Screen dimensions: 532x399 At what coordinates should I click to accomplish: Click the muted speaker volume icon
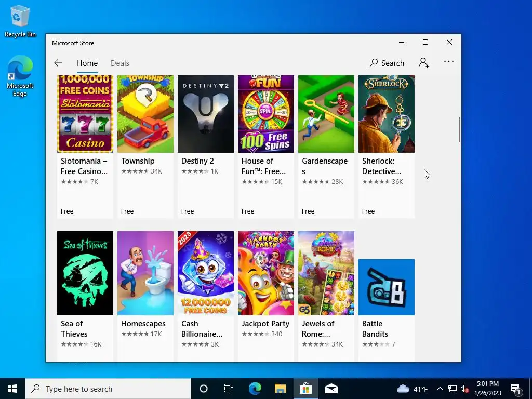coord(464,389)
